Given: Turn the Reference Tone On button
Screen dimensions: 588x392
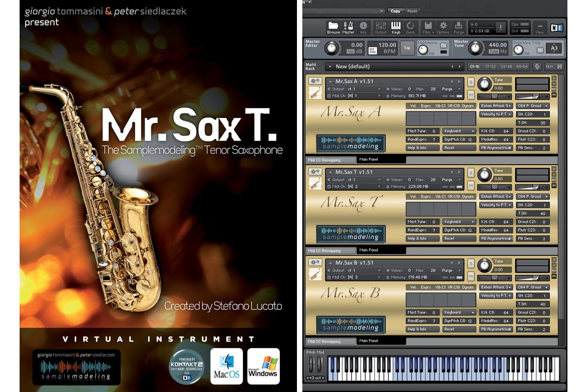Looking at the screenshot, I should 540,50.
